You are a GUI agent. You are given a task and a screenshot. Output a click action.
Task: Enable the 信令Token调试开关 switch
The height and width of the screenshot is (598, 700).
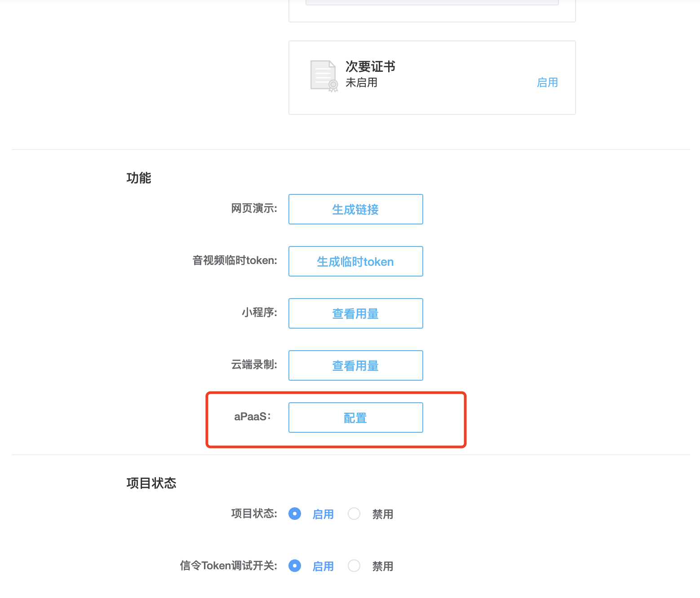point(295,566)
